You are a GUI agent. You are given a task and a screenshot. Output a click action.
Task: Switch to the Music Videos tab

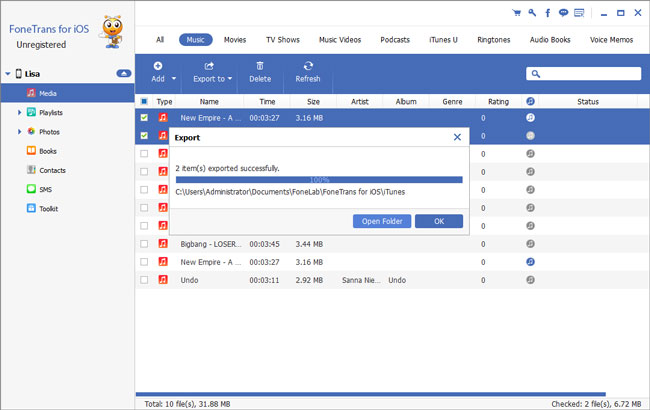[x=340, y=40]
